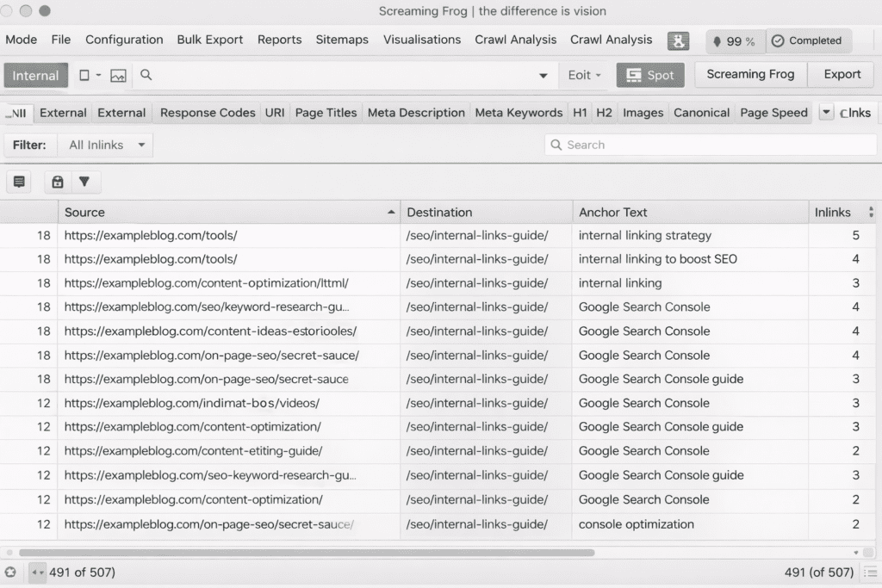Sort by the Source column header
The height and width of the screenshot is (588, 882).
click(229, 213)
